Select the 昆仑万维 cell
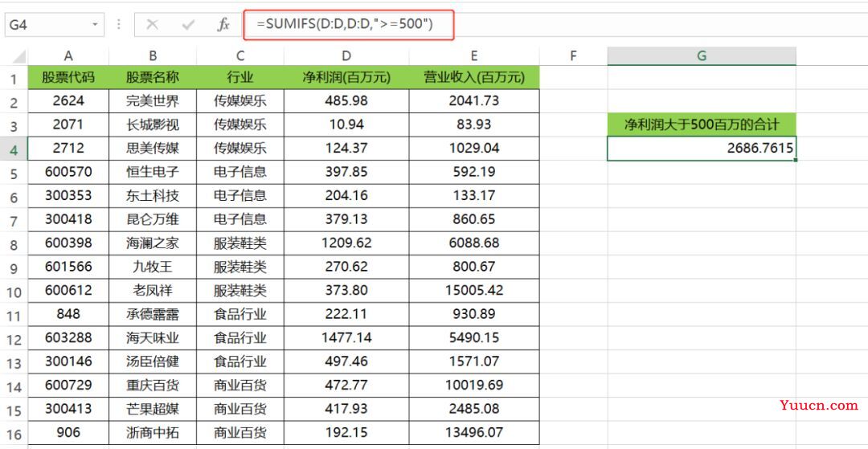The height and width of the screenshot is (449, 868). [x=153, y=219]
